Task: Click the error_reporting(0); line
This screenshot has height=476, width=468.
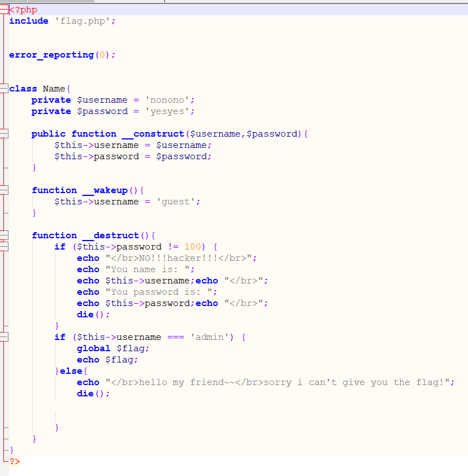Action: tap(62, 55)
